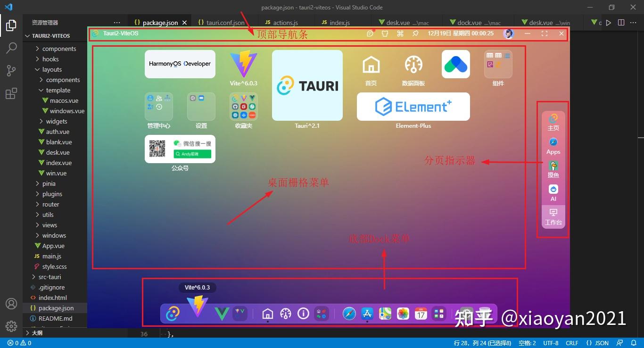Screen dimensions: 644x348
Task: Open the 收藏夹 folder icon on desktop
Action: (x=243, y=106)
